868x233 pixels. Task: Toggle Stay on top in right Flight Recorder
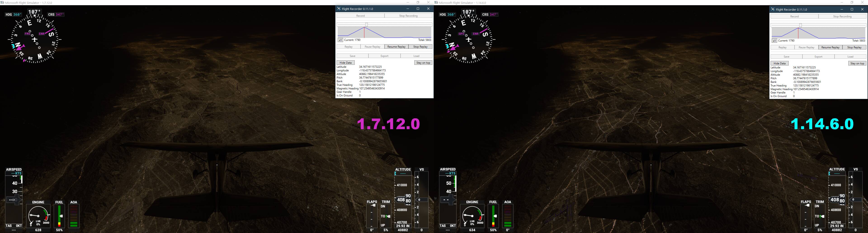click(857, 63)
